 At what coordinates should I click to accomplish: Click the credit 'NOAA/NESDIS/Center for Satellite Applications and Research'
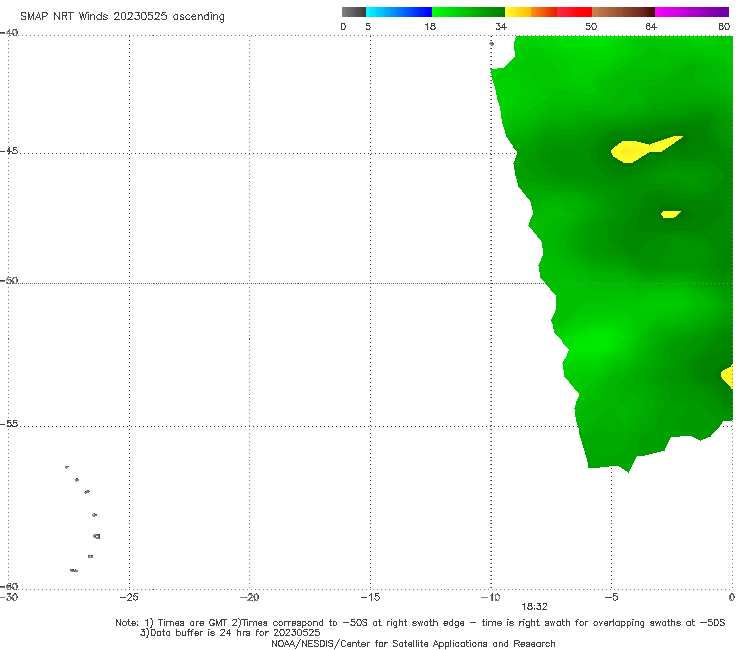(413, 643)
